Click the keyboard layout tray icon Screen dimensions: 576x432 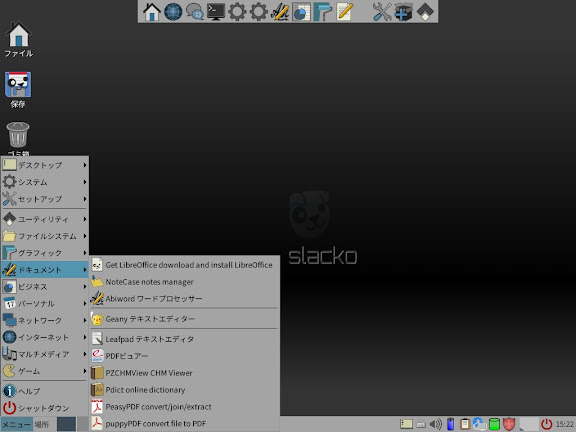coord(421,425)
